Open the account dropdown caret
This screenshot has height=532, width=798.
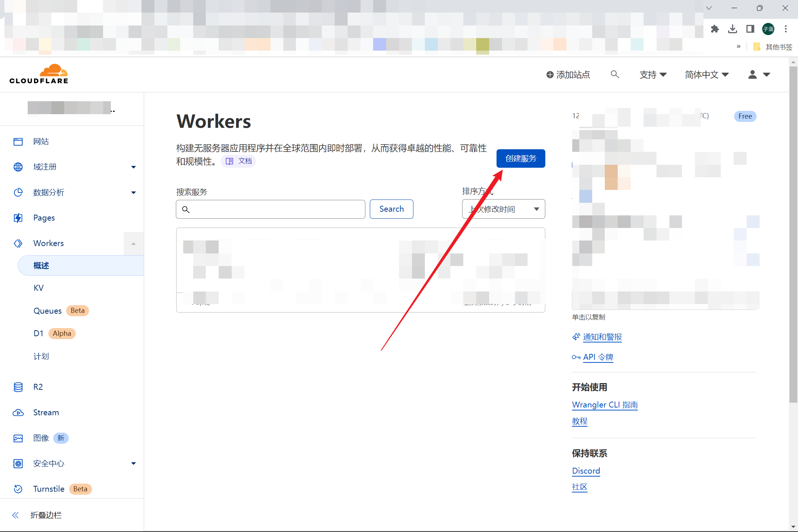767,75
